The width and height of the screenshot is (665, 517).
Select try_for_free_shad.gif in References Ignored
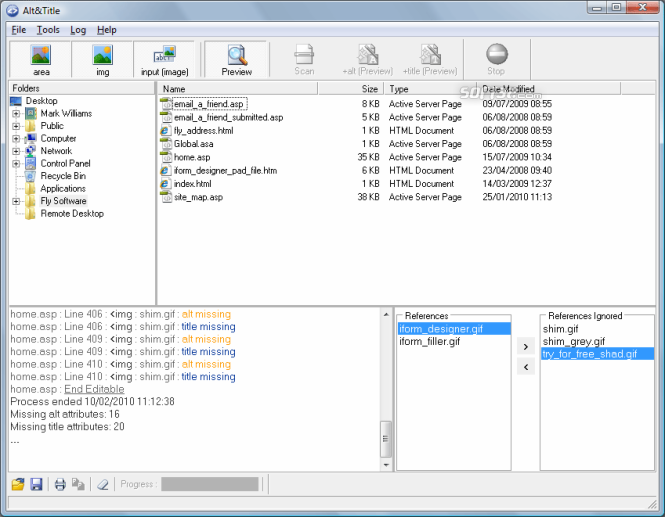tap(597, 354)
